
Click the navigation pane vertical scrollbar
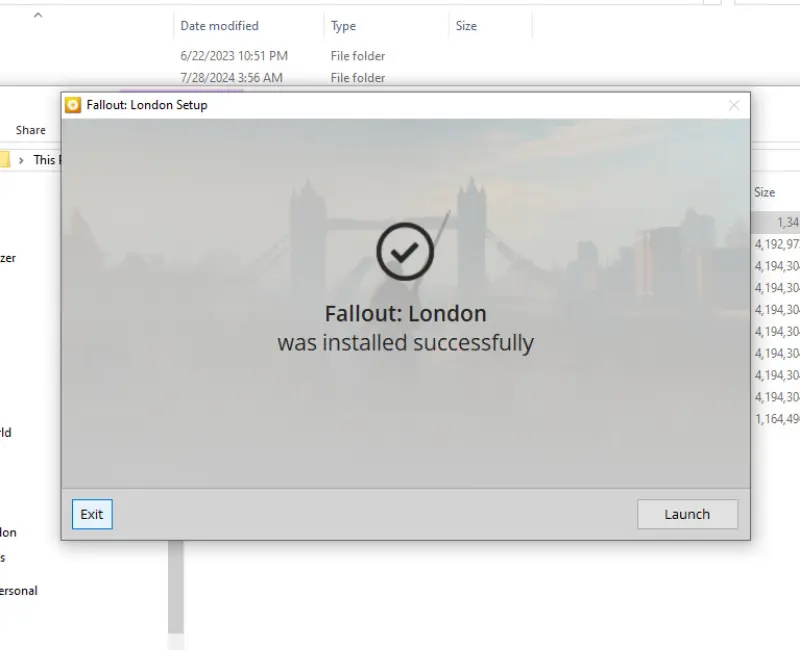(x=176, y=587)
